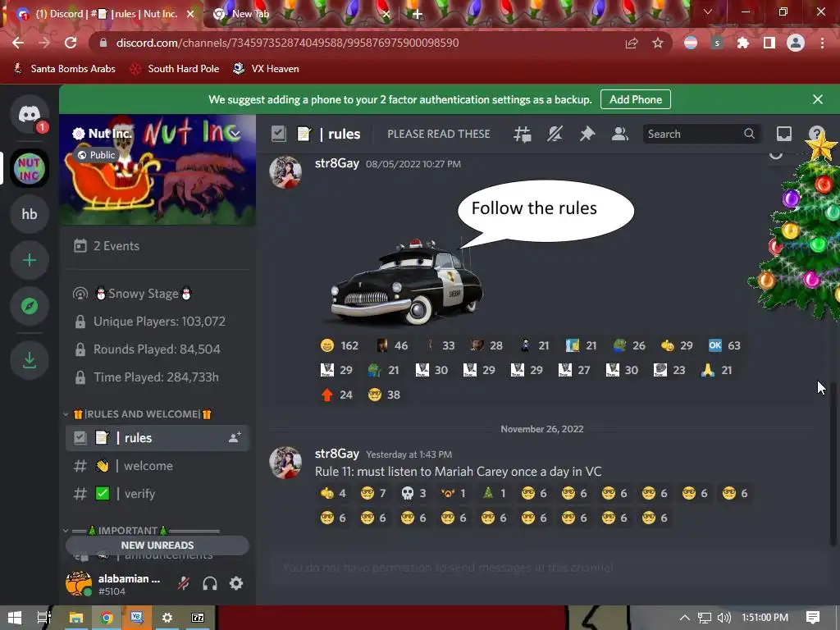Click the address bar URL
This screenshot has width=840, height=630.
point(287,43)
